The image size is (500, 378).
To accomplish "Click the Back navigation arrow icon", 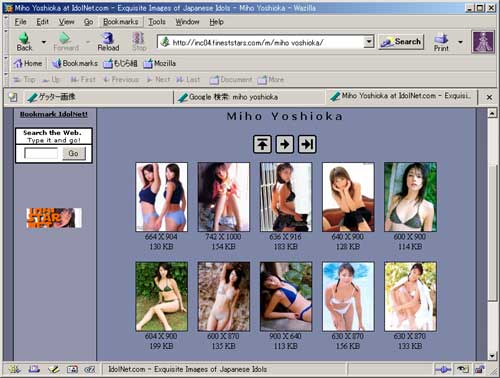I will [24, 38].
